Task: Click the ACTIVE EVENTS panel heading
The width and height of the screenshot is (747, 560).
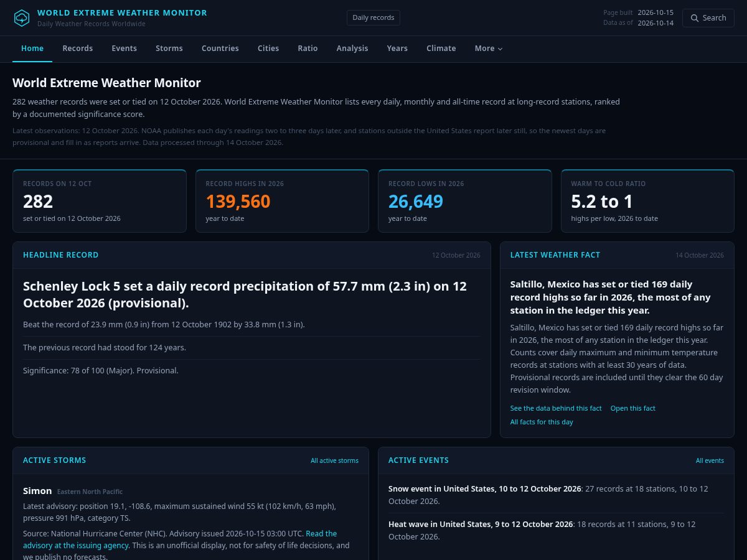Action: [x=418, y=460]
